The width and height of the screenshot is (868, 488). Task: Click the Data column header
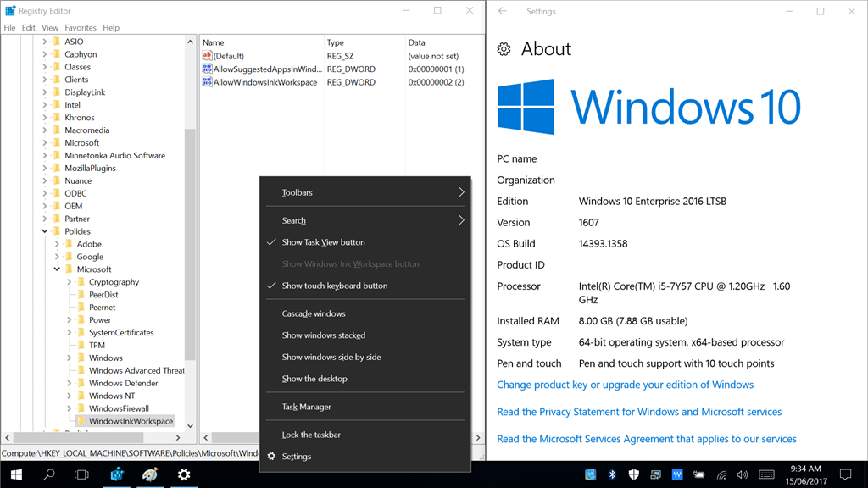pos(444,42)
